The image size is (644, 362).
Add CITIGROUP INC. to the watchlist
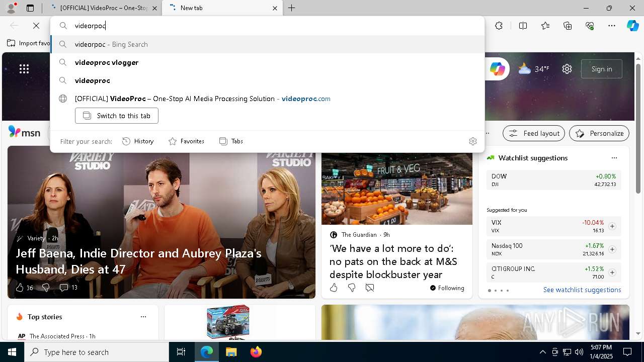coord(612,273)
